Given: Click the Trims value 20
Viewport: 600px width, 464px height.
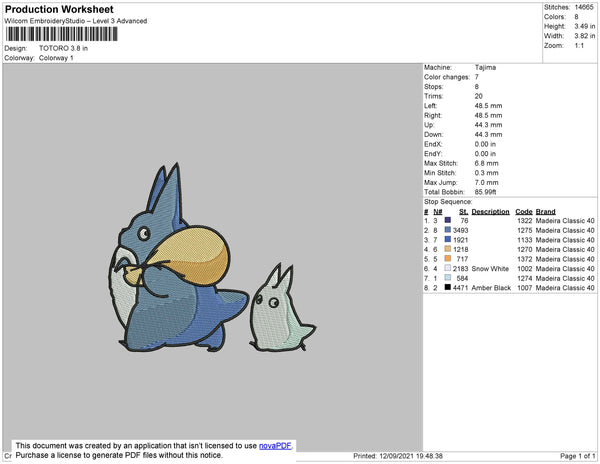Looking at the screenshot, I should (478, 96).
